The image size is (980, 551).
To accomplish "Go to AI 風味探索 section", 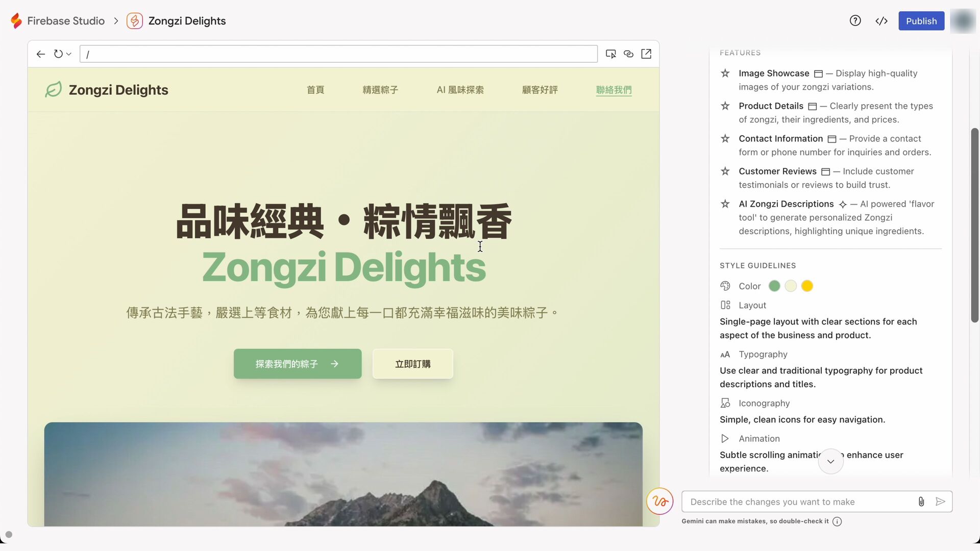I will tap(460, 90).
